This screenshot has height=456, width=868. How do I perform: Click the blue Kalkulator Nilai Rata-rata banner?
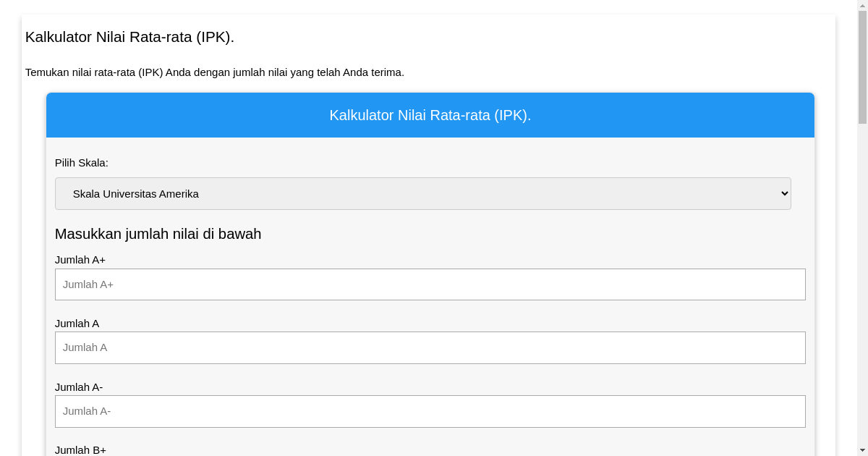click(x=430, y=115)
